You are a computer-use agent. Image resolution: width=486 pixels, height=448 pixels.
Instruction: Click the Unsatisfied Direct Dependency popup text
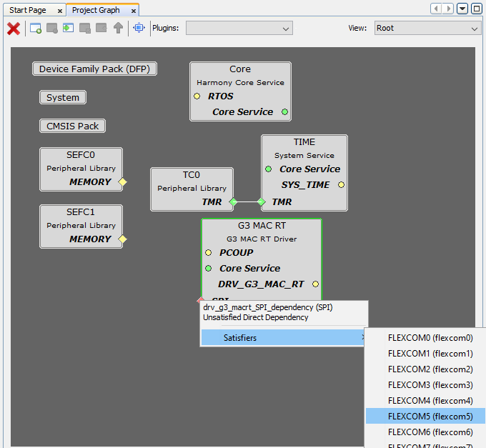(256, 317)
